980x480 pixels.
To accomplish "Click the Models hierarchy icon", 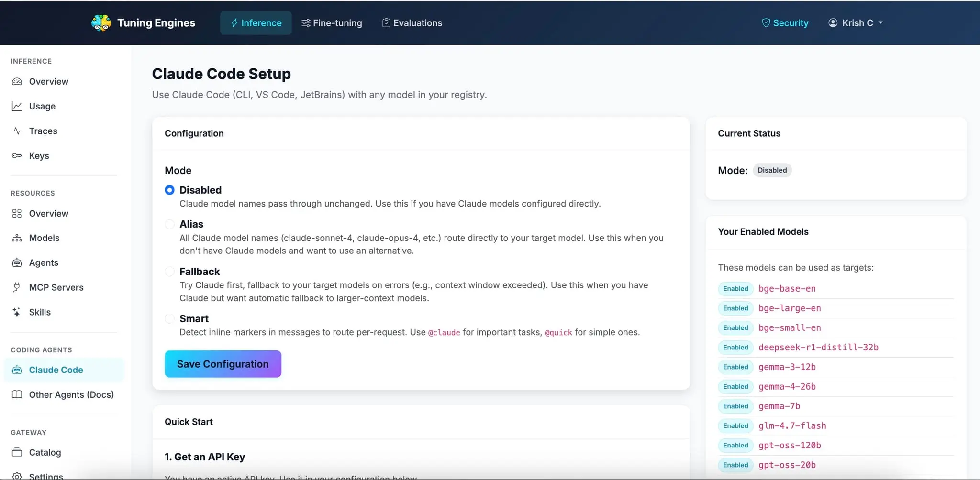I will [17, 238].
